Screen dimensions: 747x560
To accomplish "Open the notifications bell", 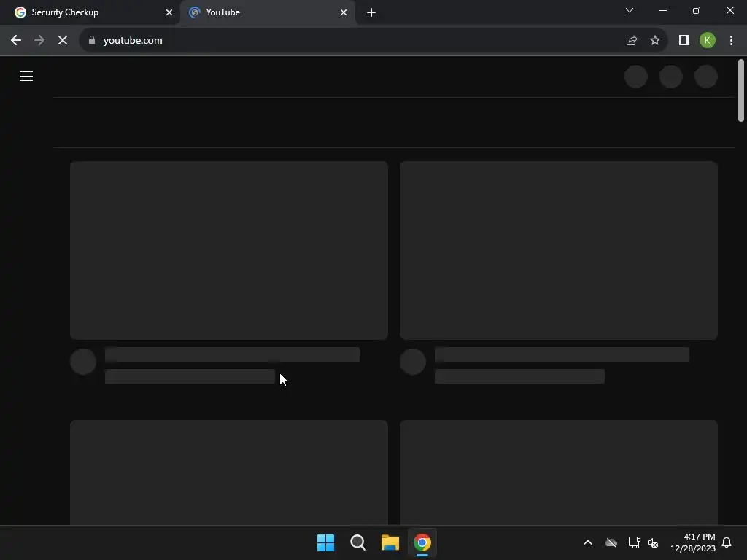I will (727, 542).
